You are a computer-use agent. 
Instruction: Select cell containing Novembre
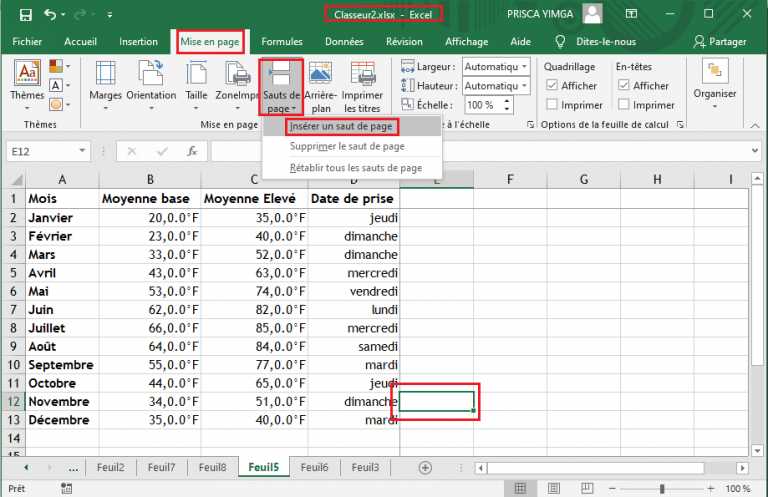pyautogui.click(x=62, y=402)
